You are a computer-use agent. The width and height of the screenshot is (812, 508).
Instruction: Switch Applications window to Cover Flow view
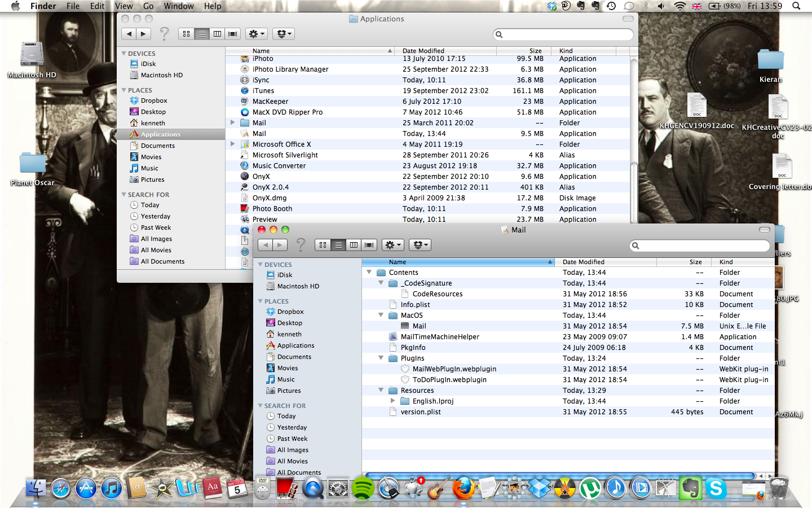pyautogui.click(x=232, y=34)
